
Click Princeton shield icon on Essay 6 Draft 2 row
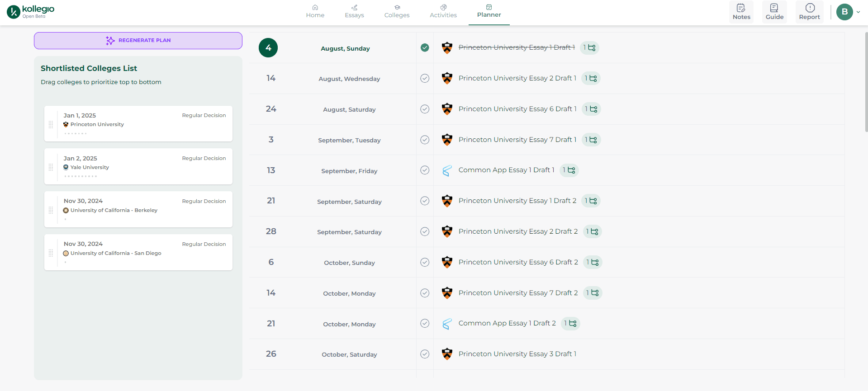tap(447, 262)
